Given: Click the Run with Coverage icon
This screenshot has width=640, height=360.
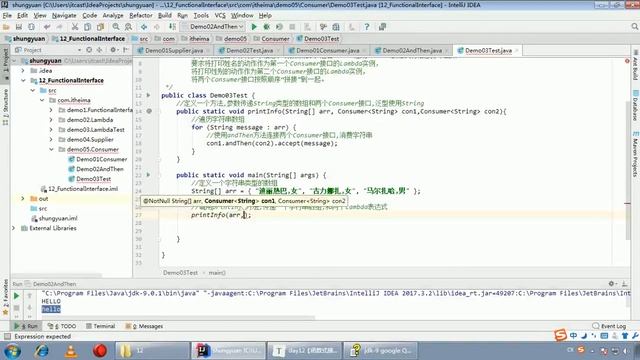Looking at the screenshot, I should 279,27.
